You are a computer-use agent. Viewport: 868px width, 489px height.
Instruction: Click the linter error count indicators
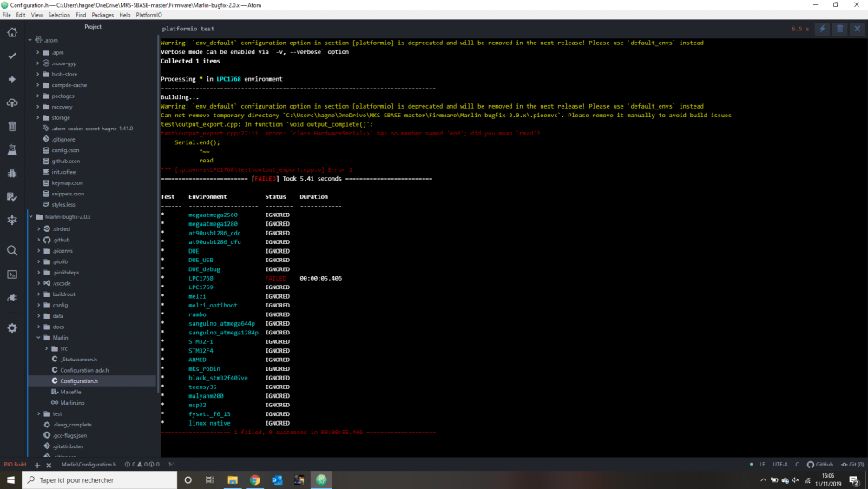(142, 465)
